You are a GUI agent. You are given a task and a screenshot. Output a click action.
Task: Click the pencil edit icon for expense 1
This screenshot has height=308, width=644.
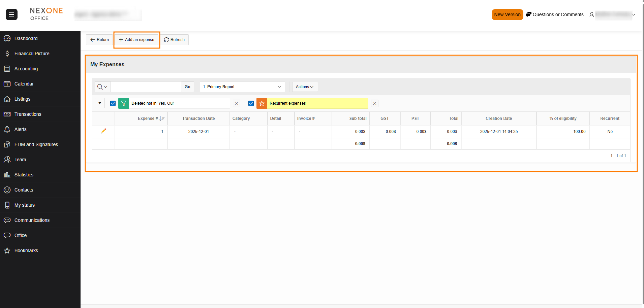[x=103, y=131]
